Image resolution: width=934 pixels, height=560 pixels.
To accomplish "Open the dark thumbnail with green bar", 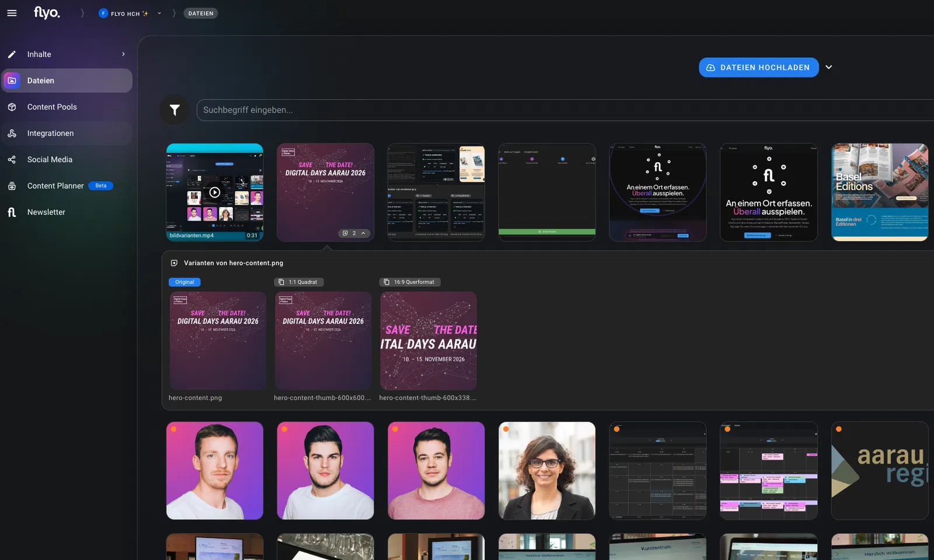I will (547, 192).
